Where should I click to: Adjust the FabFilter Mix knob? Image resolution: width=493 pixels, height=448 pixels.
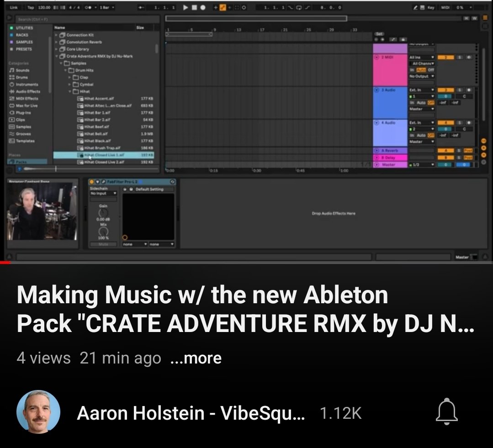[103, 232]
